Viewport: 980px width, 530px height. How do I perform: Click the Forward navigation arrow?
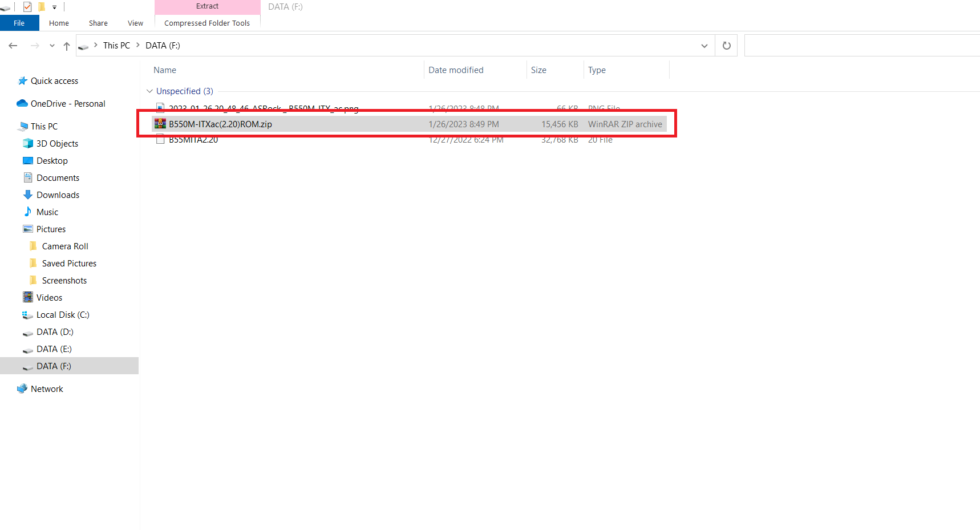35,46
